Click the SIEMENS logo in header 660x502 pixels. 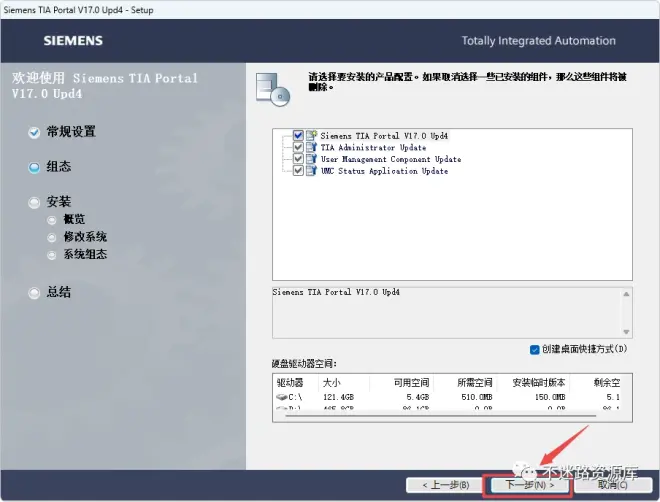click(73, 41)
